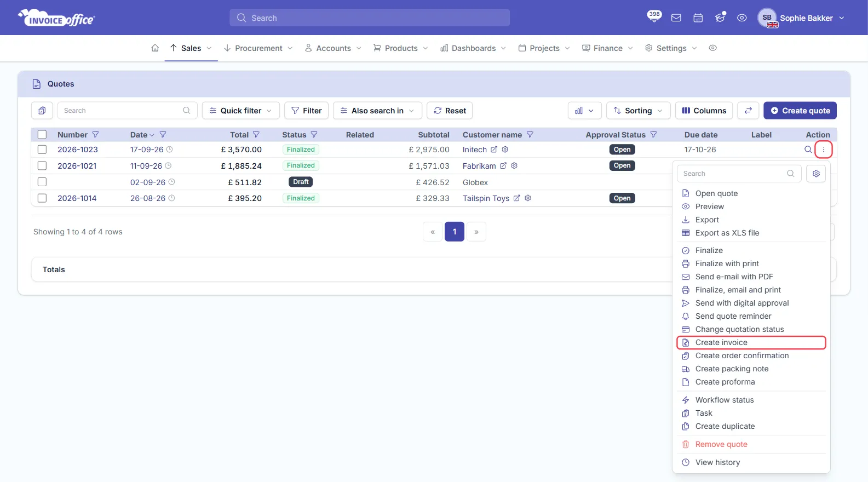Click the copy icon left of table search
This screenshot has width=868, height=482.
pyautogui.click(x=42, y=111)
